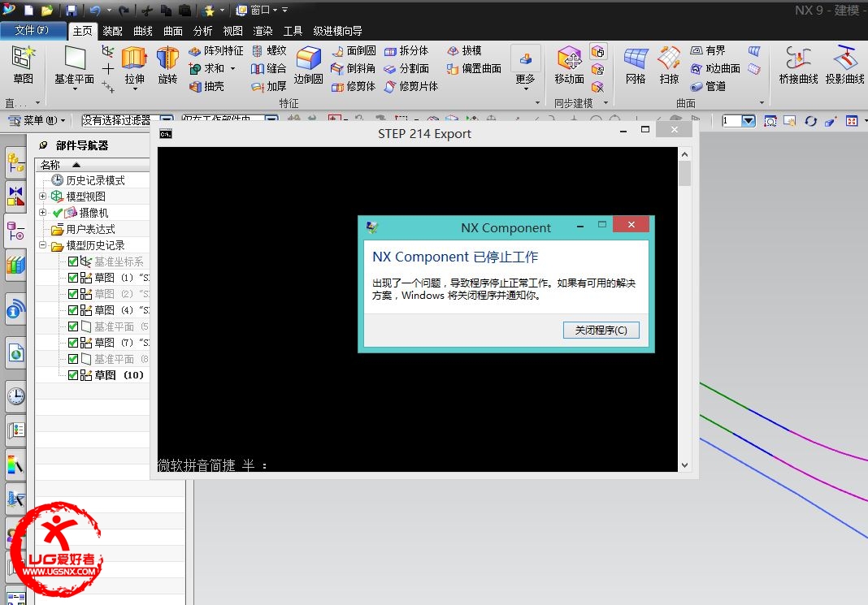Select the 管道 tube tool

point(709,86)
